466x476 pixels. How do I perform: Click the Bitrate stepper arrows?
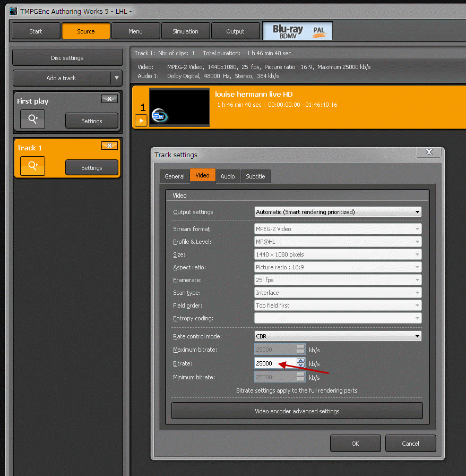[301, 363]
